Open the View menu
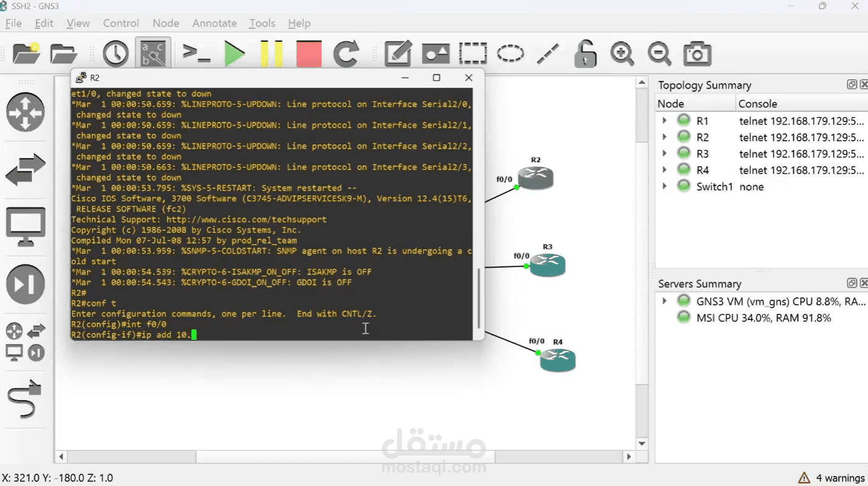Viewport: 868px width, 486px height. coord(78,23)
